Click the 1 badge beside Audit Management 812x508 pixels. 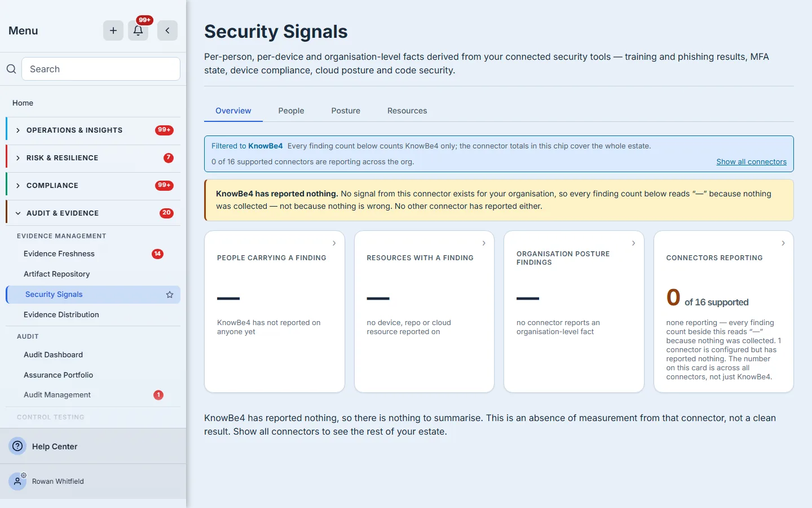click(x=158, y=395)
